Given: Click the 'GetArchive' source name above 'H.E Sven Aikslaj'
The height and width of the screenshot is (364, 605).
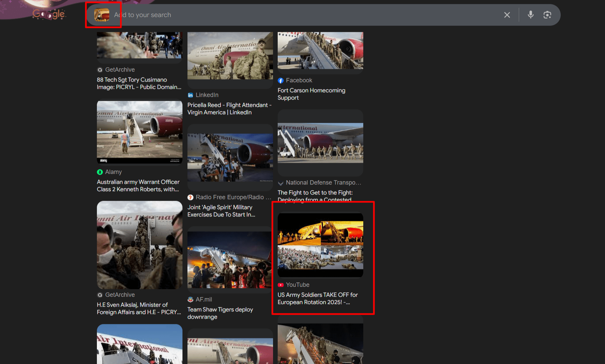Looking at the screenshot, I should pos(120,295).
